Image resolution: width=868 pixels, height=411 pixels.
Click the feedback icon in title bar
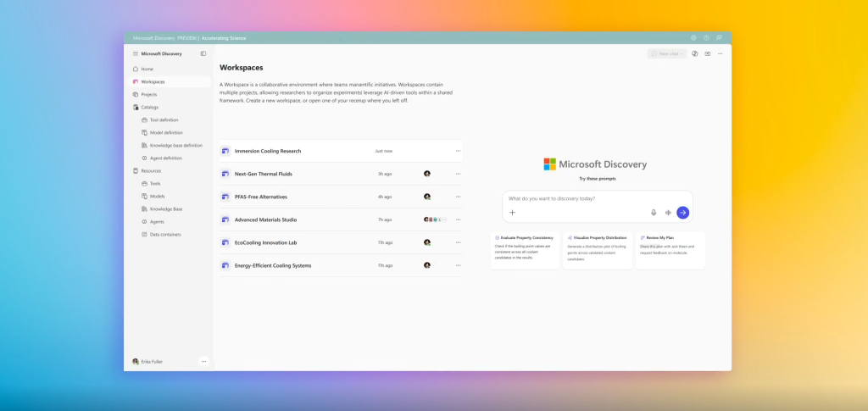(719, 38)
